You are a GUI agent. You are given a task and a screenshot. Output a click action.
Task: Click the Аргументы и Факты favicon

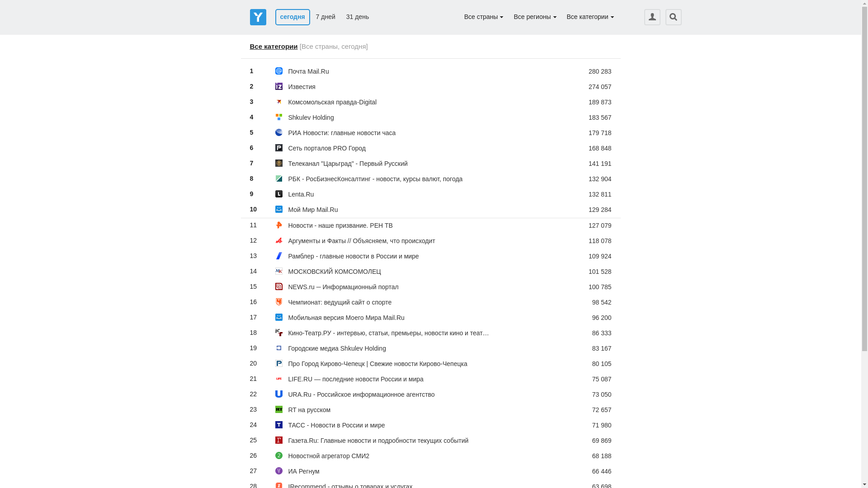tap(279, 241)
